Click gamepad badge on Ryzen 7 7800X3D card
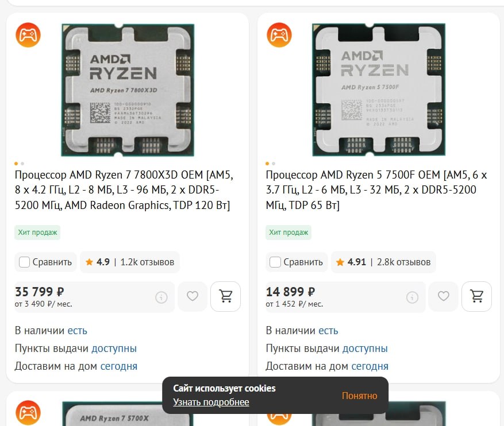The width and height of the screenshot is (504, 426). click(x=28, y=36)
